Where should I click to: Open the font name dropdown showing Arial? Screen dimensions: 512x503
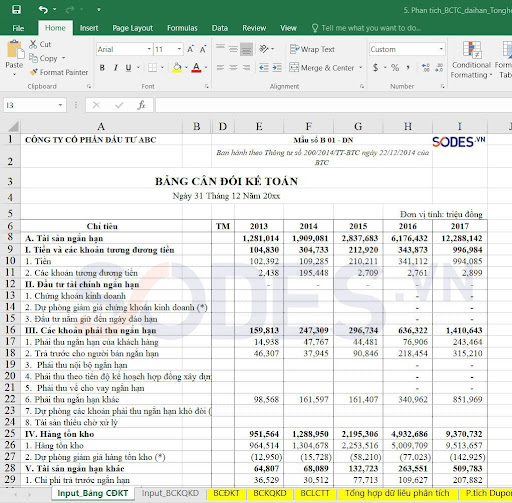coord(149,49)
